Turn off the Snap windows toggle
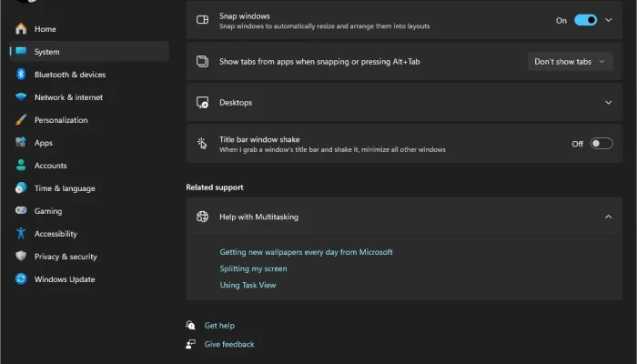 coord(585,20)
